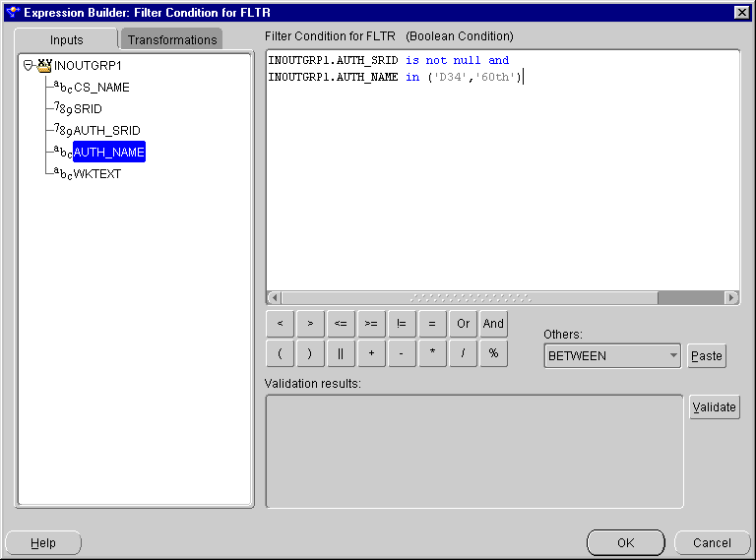The height and width of the screenshot is (560, 756).
Task: Click the editor scrollbar right arrow
Action: coord(731,298)
